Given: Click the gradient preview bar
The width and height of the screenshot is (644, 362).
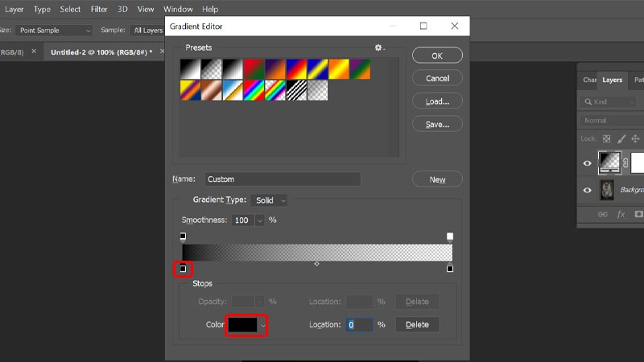Looking at the screenshot, I should coord(317,253).
